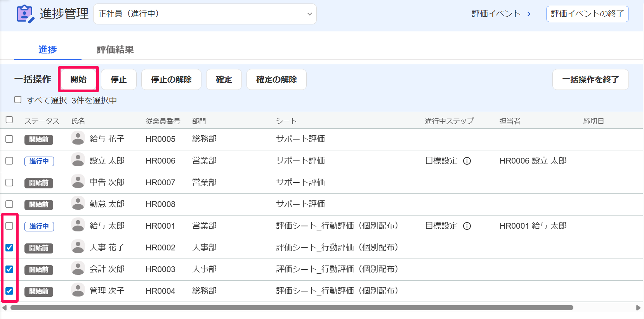Click employee number HR0003
Viewport: 644px width, 319px height.
(x=161, y=269)
